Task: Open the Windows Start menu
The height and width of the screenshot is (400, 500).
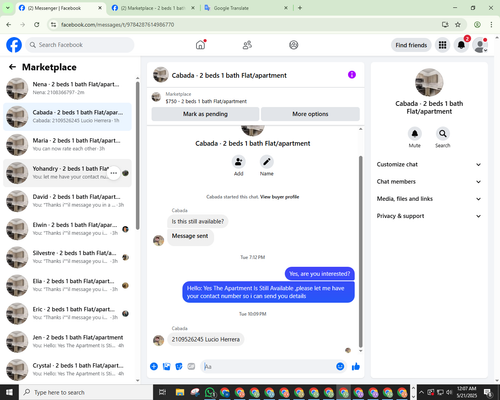Action: tap(9, 392)
